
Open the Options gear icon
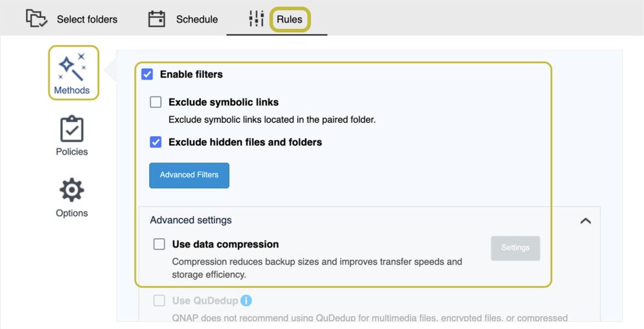pyautogui.click(x=72, y=190)
